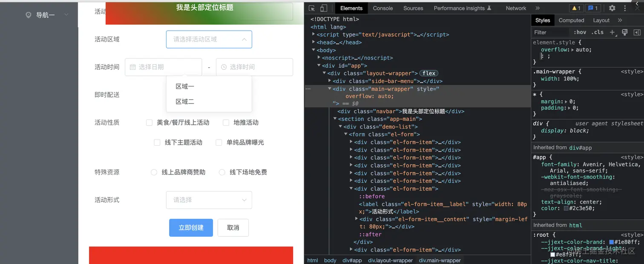Click calendar icon in 选择日期 field

pos(132,67)
